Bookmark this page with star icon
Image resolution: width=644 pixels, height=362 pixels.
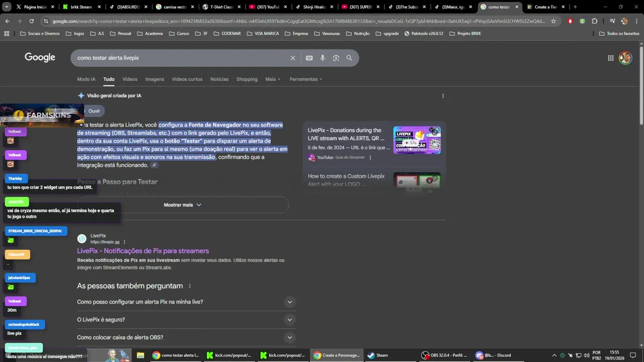[553, 21]
